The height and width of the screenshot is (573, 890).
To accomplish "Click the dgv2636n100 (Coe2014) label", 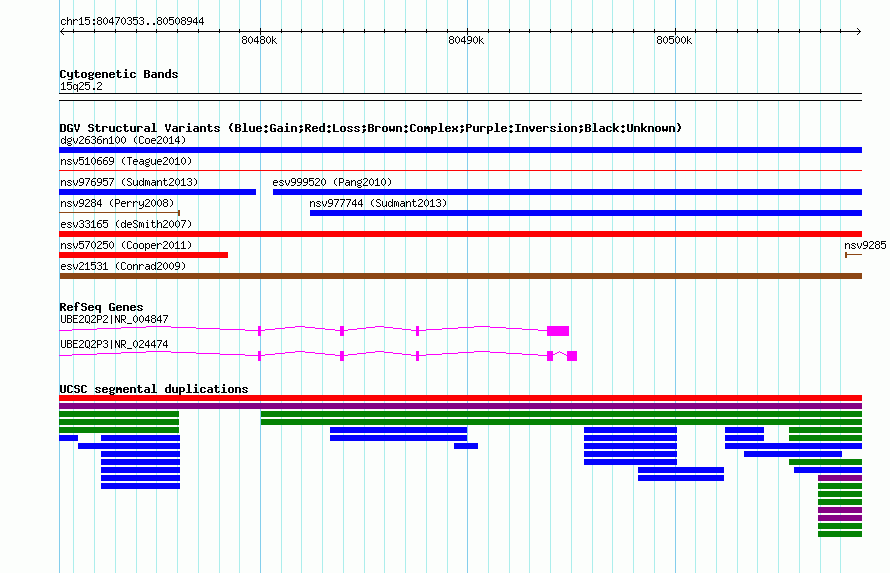I will 123,140.
